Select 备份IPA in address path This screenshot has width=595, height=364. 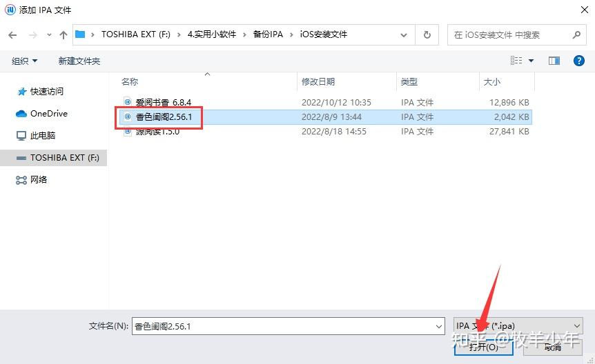pyautogui.click(x=268, y=34)
